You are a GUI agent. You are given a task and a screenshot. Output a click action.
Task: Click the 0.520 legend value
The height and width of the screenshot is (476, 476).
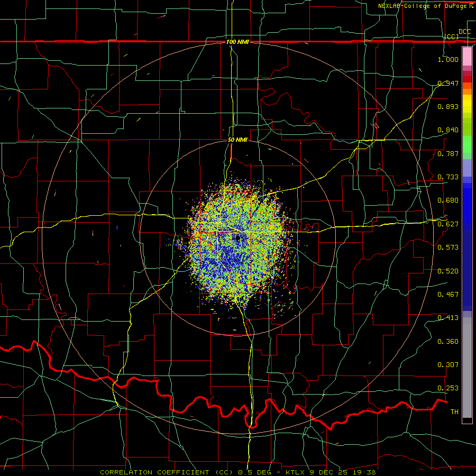(448, 271)
